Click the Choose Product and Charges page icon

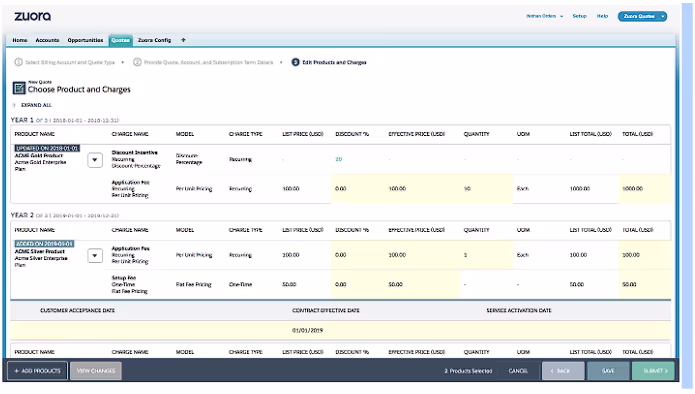[x=19, y=88]
